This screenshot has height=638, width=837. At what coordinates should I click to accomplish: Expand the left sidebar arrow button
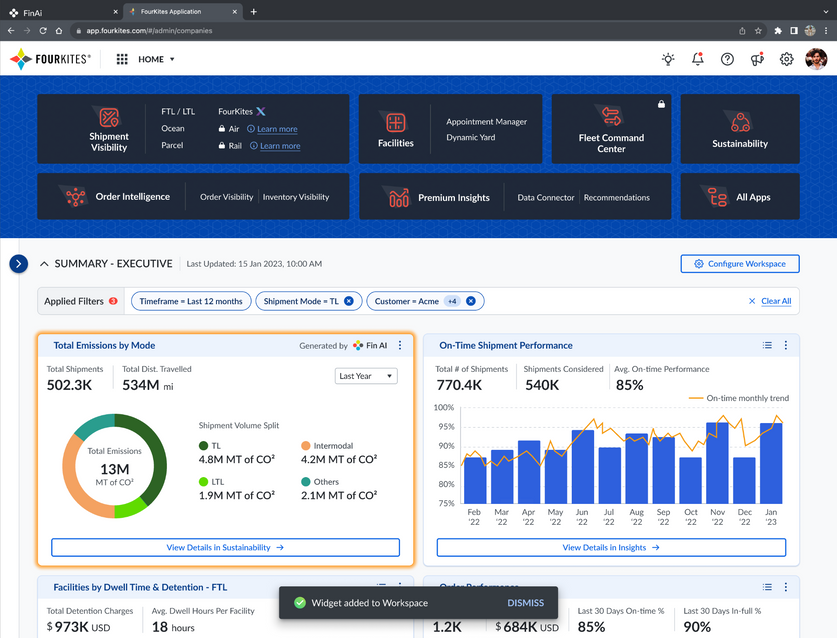click(18, 264)
